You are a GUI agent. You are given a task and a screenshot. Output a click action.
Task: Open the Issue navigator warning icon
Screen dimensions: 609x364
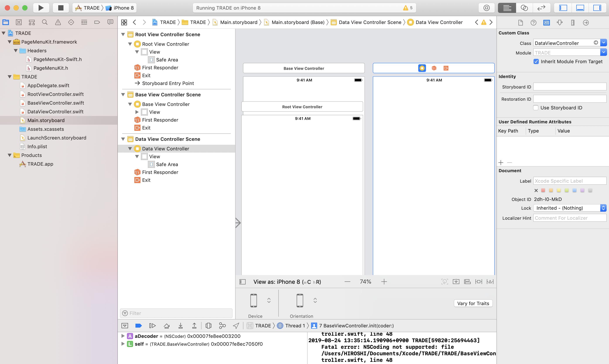pos(58,22)
